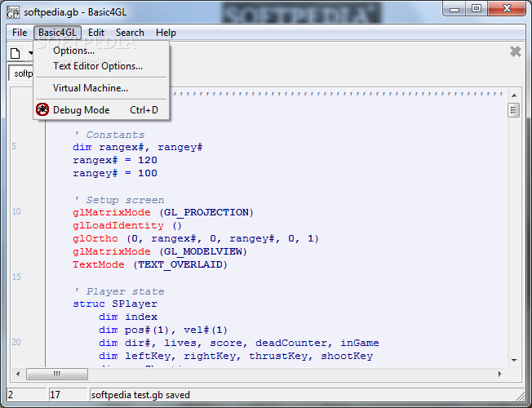The image size is (532, 408).
Task: Click status bar message "softpedia test.gb saved"
Action: click(140, 395)
